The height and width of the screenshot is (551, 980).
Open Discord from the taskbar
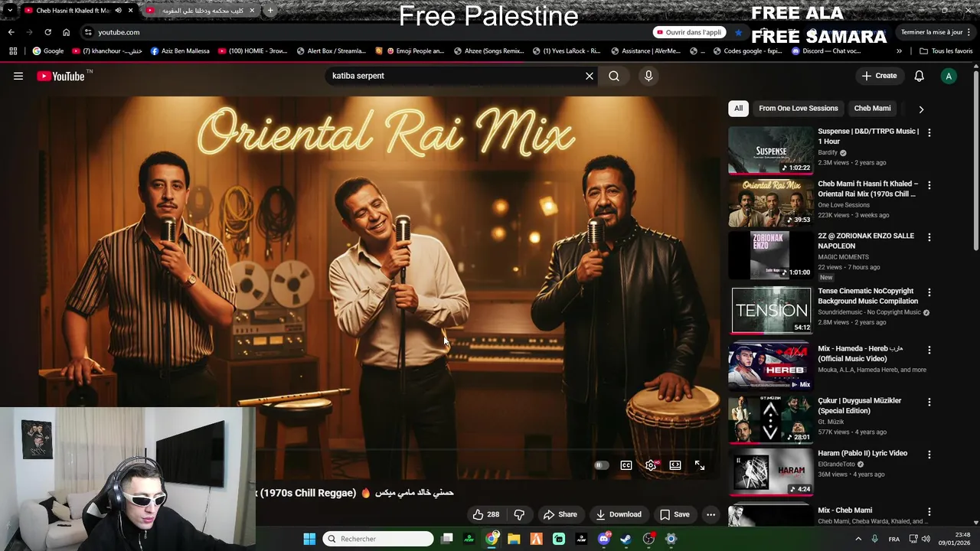(603, 539)
